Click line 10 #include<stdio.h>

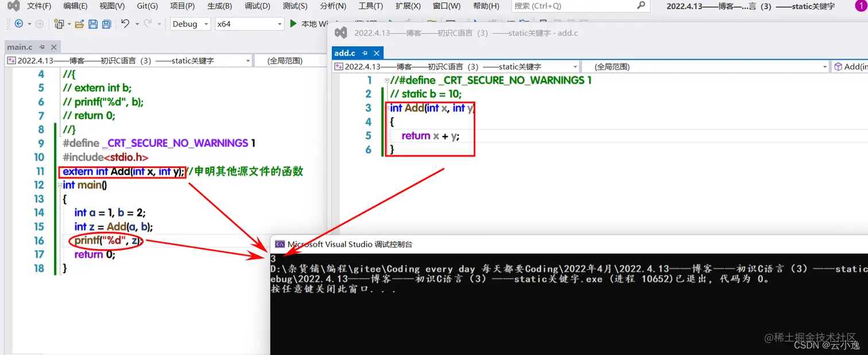(x=106, y=157)
